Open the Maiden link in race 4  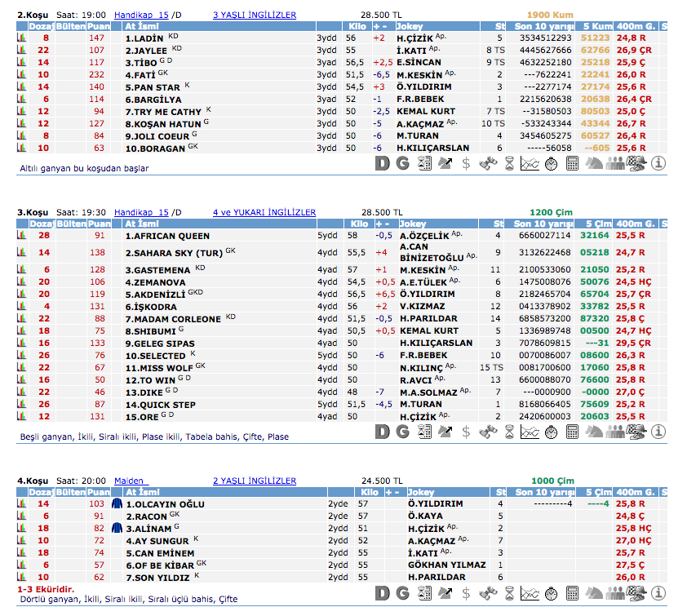[129, 481]
